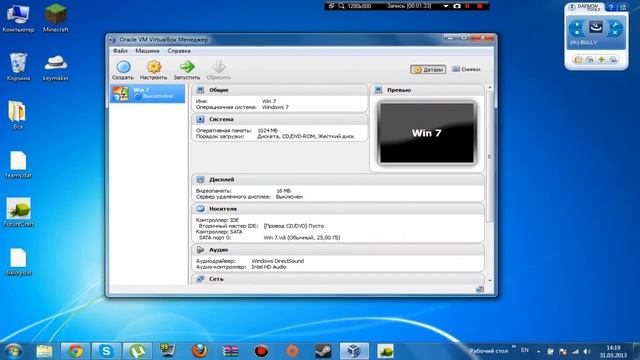This screenshot has height=360, width=640.
Task: Click the details pane scroll-up arrow
Action: [490, 88]
